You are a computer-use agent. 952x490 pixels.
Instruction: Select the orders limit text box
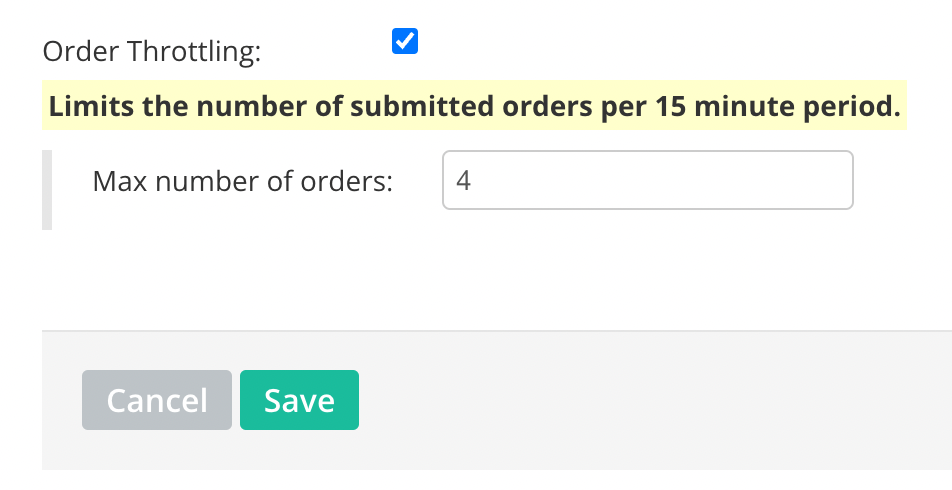click(x=647, y=180)
